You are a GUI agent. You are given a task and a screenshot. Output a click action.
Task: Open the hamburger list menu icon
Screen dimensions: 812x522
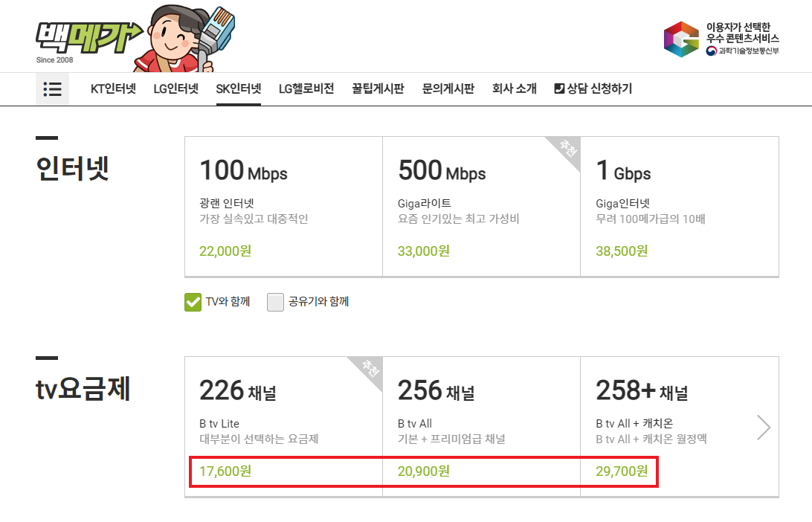52,89
